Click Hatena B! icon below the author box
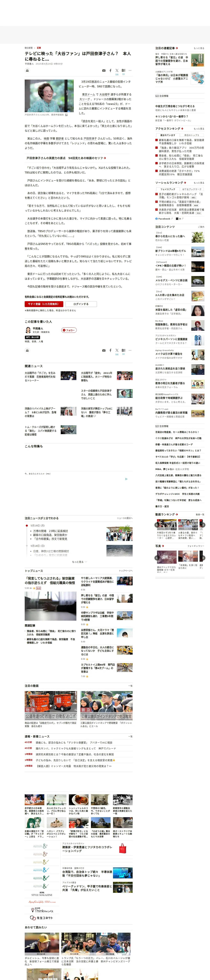This screenshot has width=210, height=980. [x=123, y=350]
